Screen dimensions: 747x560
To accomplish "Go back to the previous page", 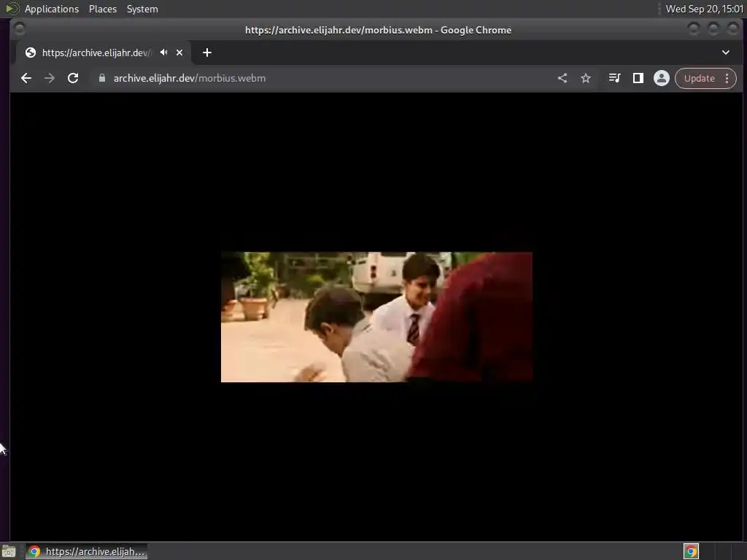I will coord(26,78).
